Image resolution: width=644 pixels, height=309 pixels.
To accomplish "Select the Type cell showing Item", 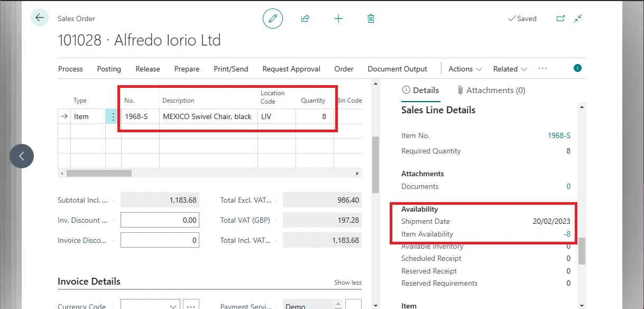I will pyautogui.click(x=87, y=116).
